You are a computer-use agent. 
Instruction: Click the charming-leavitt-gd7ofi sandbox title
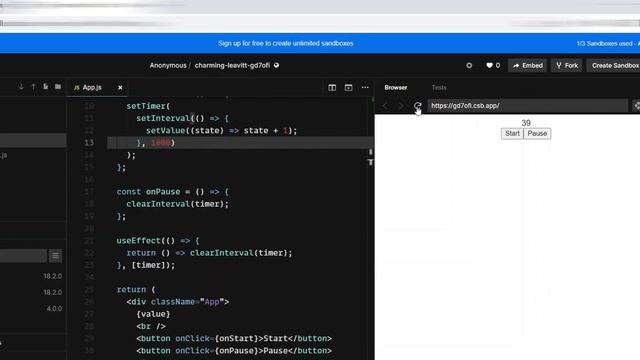232,65
